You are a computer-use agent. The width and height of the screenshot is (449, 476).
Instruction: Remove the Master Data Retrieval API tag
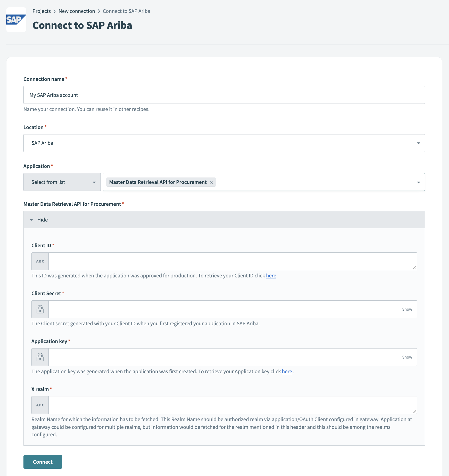(x=211, y=182)
